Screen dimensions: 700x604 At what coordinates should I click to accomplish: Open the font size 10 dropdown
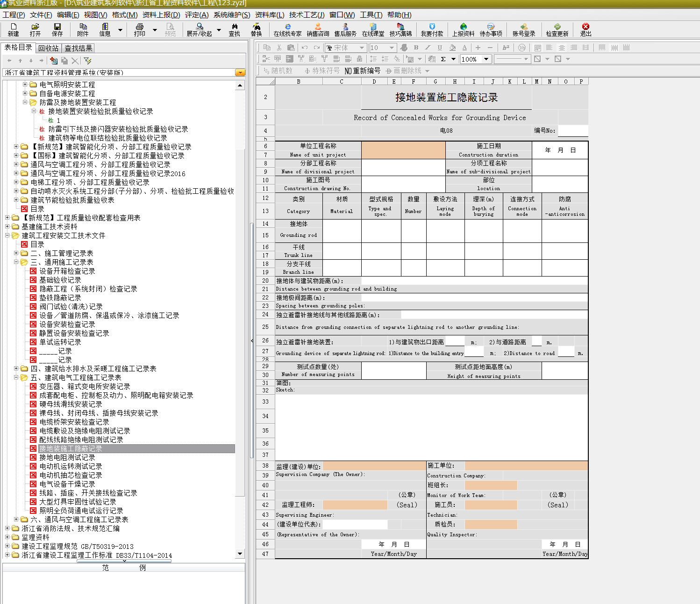tap(392, 48)
